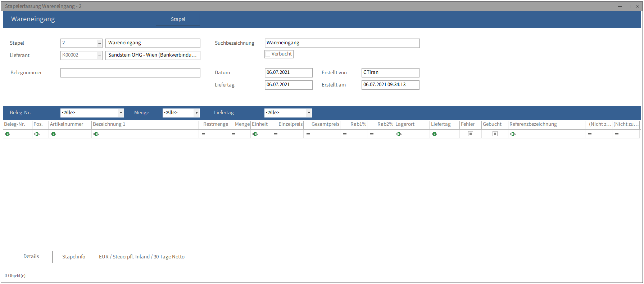The height and width of the screenshot is (284, 644).
Task: Click the equals filter icon under Restmenge
Action: click(203, 134)
